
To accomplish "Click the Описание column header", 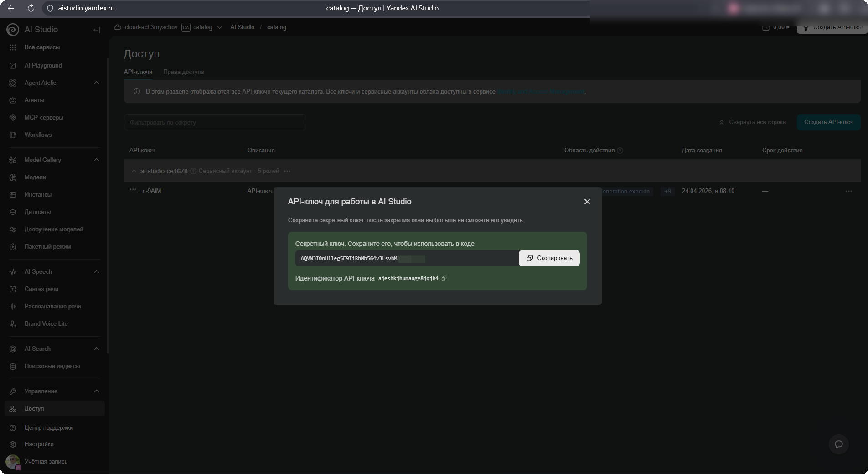I will [261, 151].
